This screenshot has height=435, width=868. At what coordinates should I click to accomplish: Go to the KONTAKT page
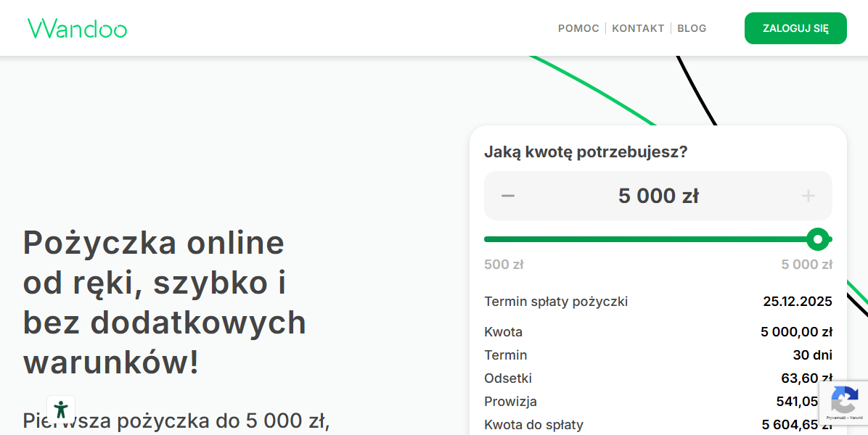pyautogui.click(x=638, y=28)
